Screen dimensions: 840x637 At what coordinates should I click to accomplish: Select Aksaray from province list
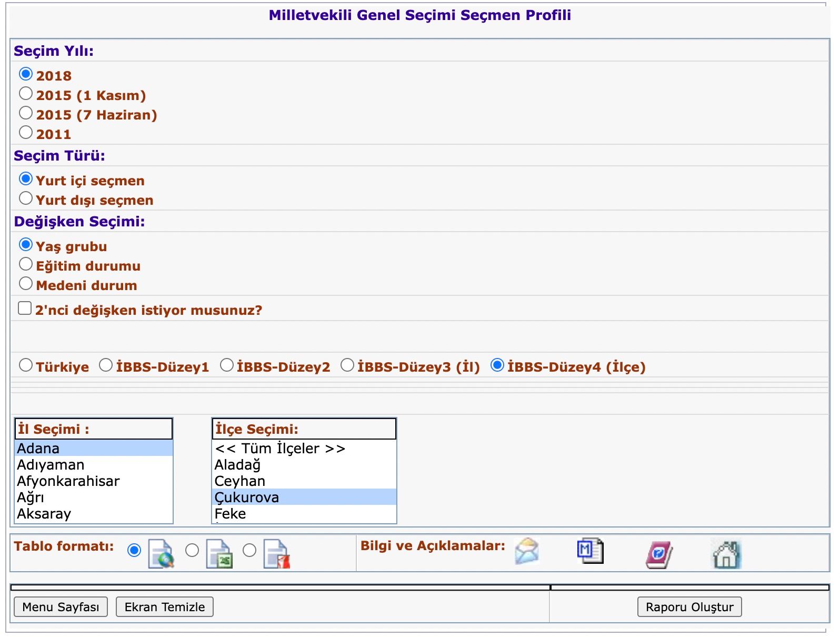point(44,514)
